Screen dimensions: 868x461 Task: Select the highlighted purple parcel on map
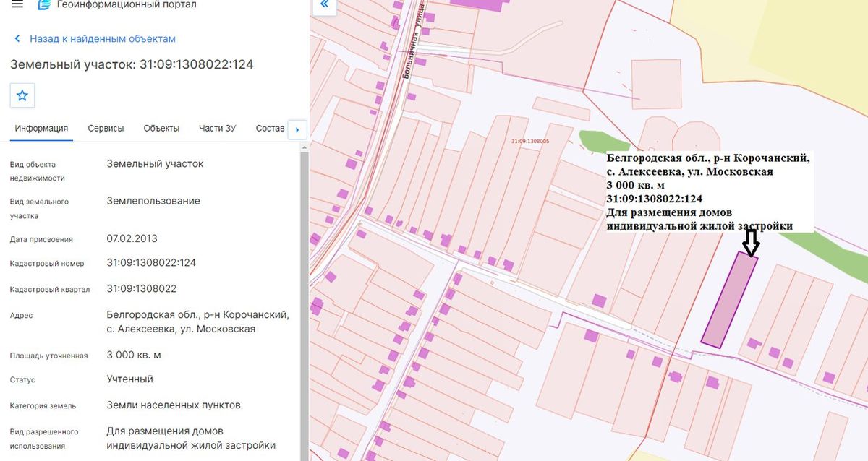pos(729,300)
